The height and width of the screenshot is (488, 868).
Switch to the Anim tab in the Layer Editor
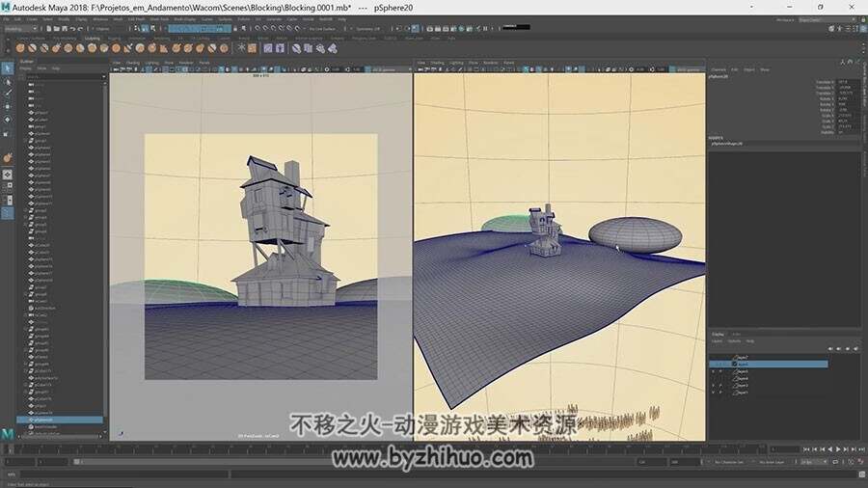click(736, 335)
